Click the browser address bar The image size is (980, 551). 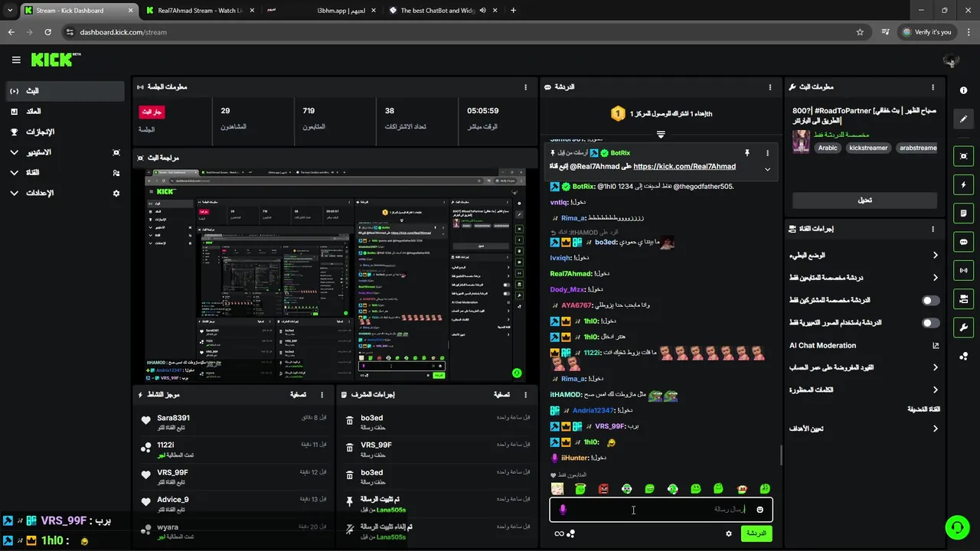pyautogui.click(x=459, y=32)
